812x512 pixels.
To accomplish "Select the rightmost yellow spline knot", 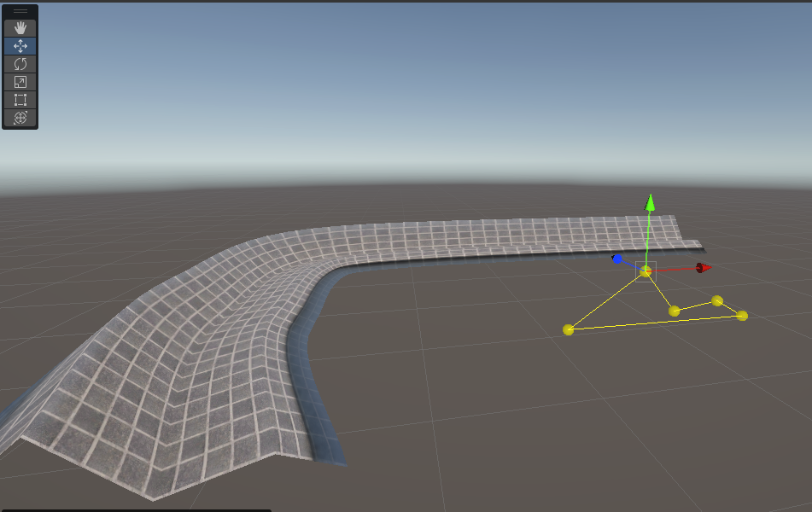I will 742,316.
